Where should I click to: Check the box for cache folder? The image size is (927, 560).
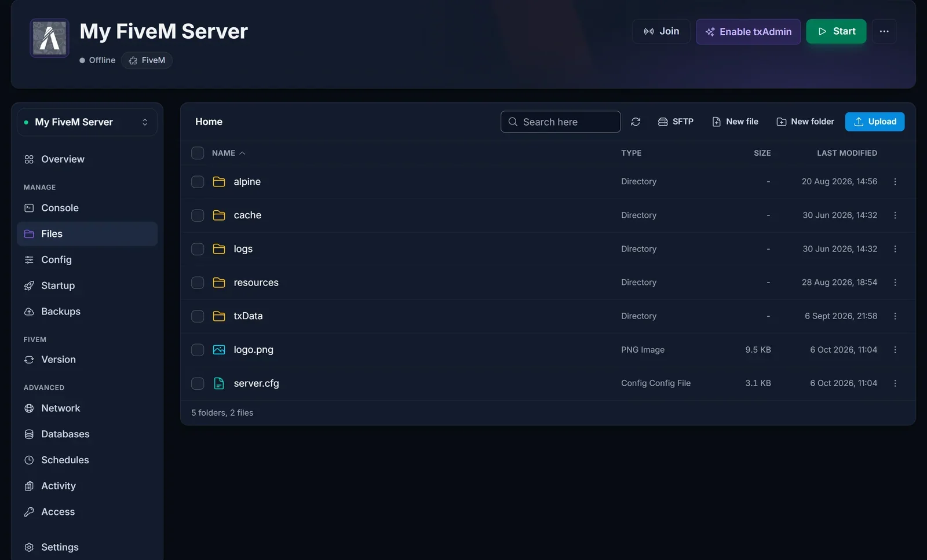click(x=198, y=215)
